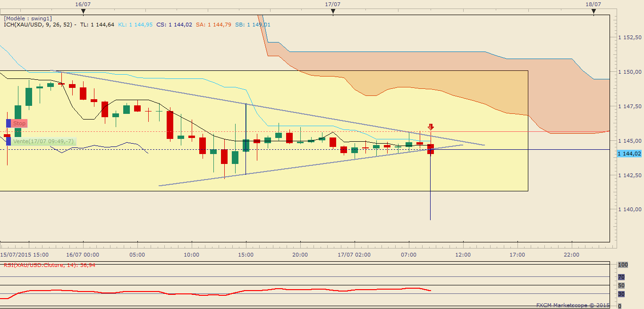This screenshot has width=644, height=309.
Task: Click the 07:00 time axis label
Action: click(409, 255)
